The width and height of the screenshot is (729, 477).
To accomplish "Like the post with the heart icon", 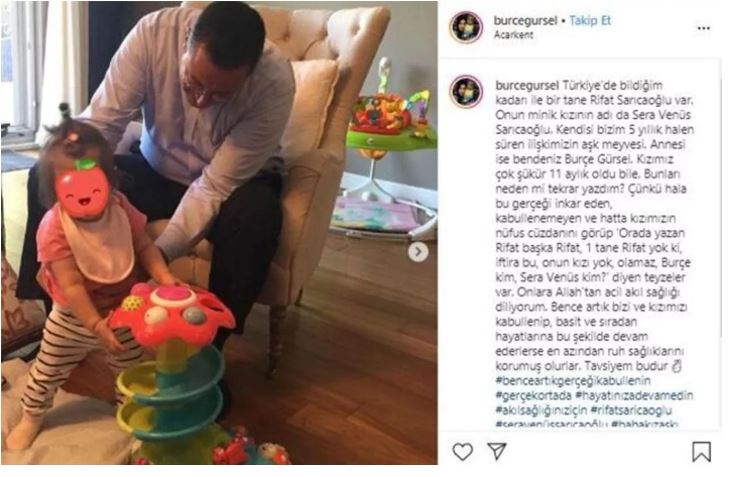I will (x=463, y=451).
